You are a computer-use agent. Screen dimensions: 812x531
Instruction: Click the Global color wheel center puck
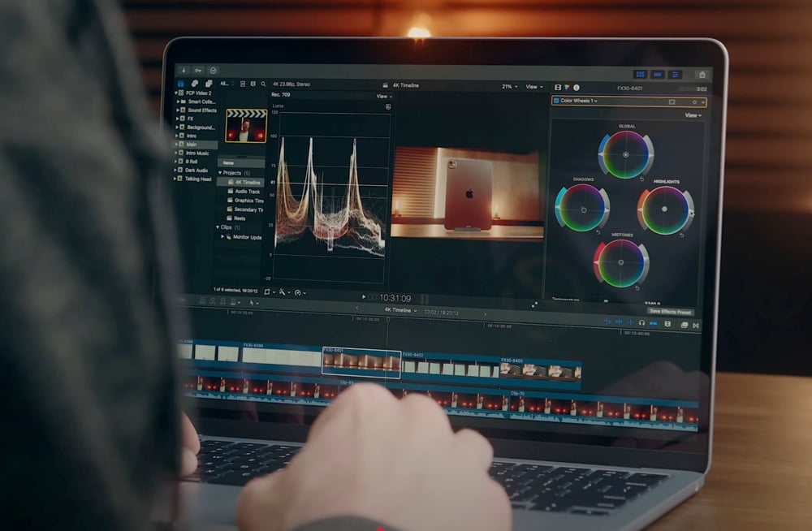pos(625,155)
